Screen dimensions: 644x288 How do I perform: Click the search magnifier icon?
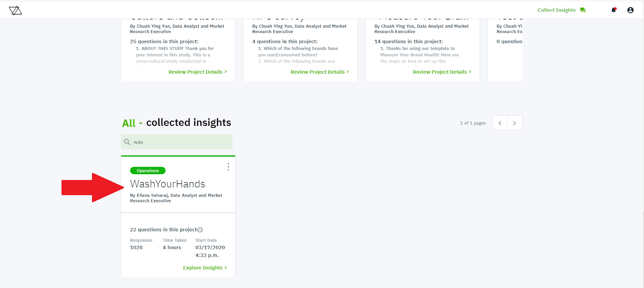(x=127, y=142)
